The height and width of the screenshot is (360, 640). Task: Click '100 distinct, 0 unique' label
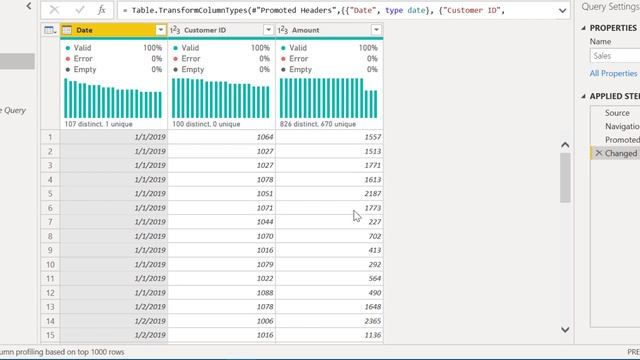coord(206,124)
